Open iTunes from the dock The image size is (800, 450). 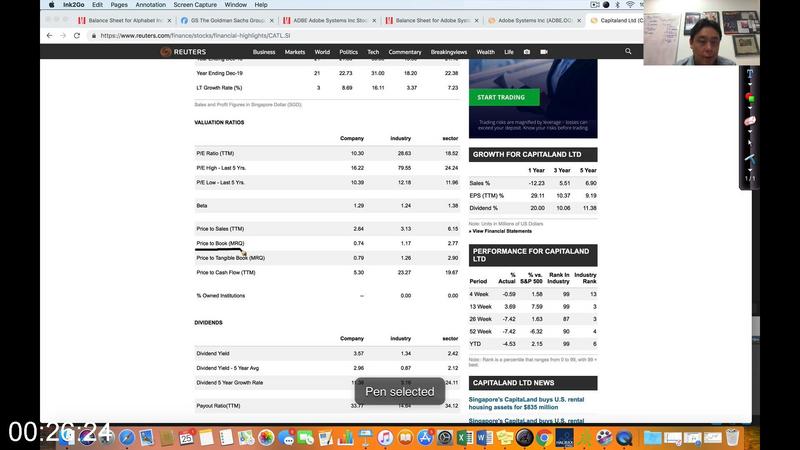(x=385, y=437)
